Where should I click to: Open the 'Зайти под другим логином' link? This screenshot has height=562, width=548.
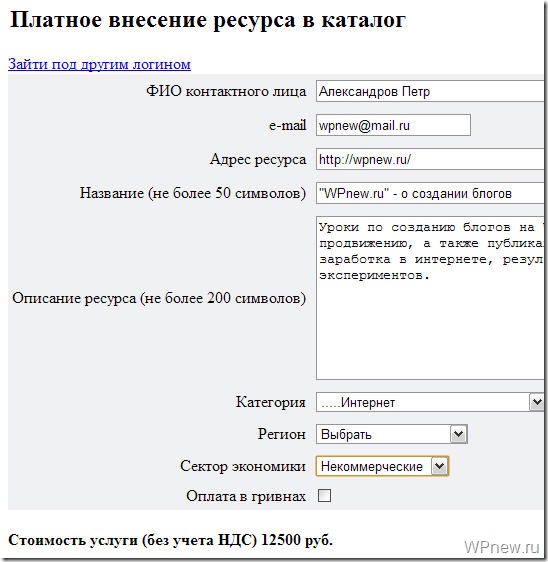(x=99, y=64)
